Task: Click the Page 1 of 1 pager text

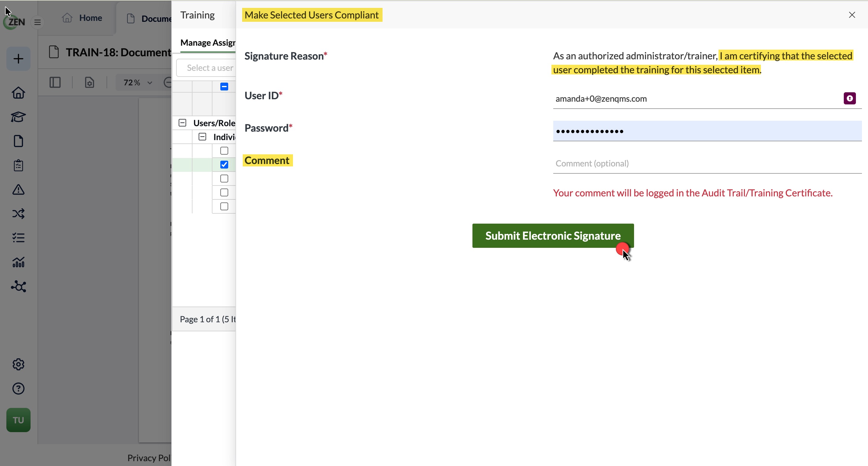Action: [208, 319]
